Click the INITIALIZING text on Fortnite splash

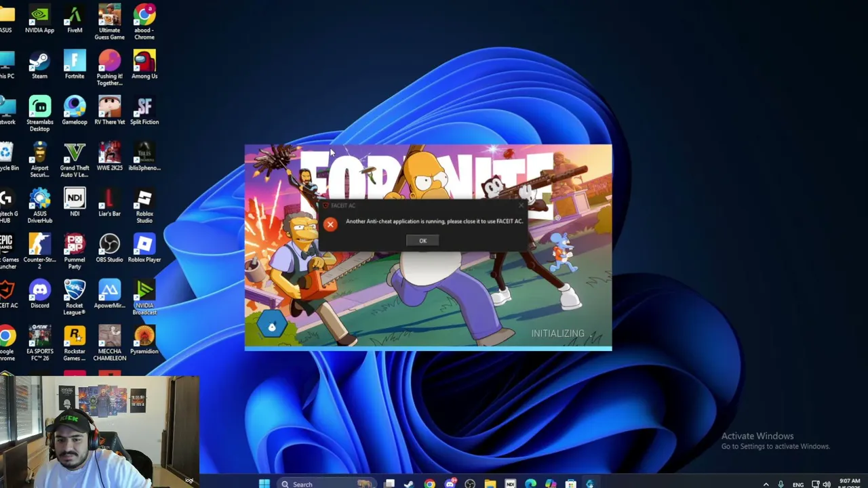(x=557, y=333)
